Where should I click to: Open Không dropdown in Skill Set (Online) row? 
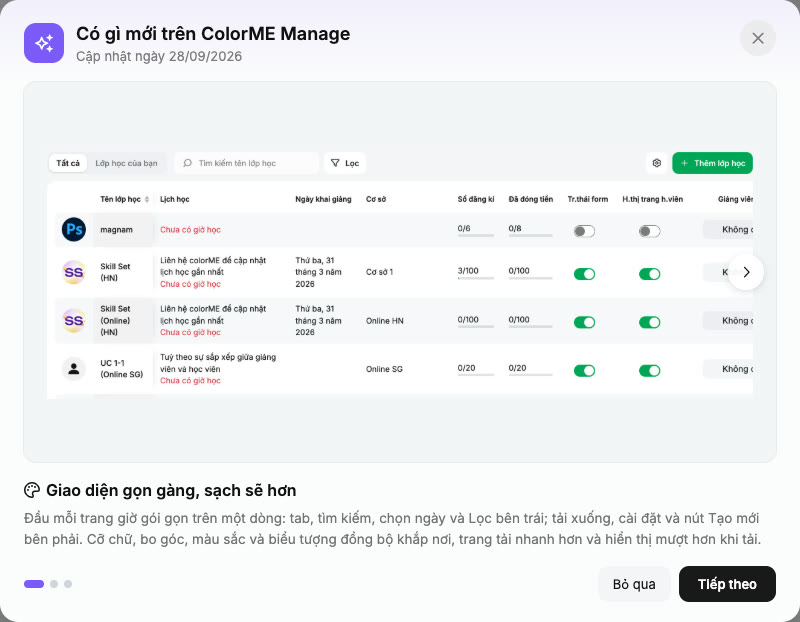(x=728, y=320)
